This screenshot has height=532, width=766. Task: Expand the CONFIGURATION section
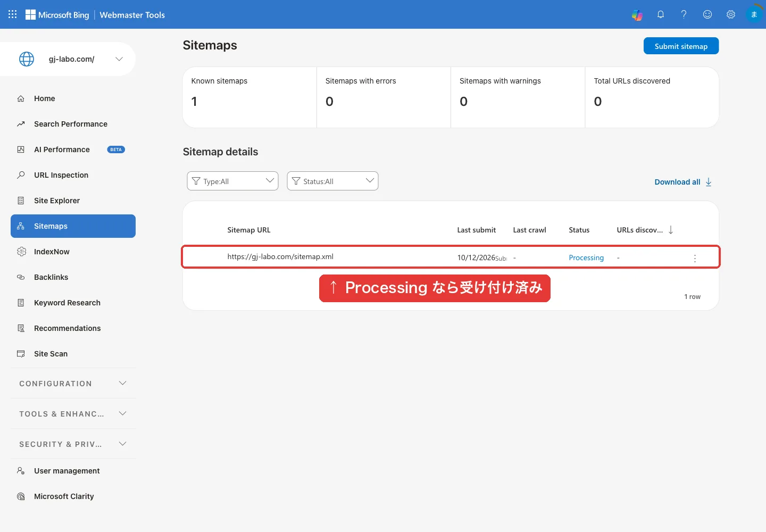pos(73,384)
